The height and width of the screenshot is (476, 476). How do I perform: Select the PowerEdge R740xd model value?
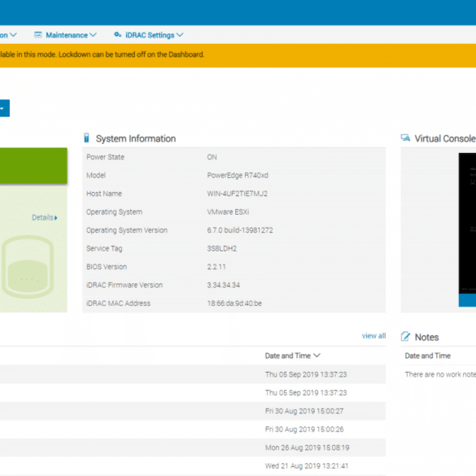(x=238, y=176)
